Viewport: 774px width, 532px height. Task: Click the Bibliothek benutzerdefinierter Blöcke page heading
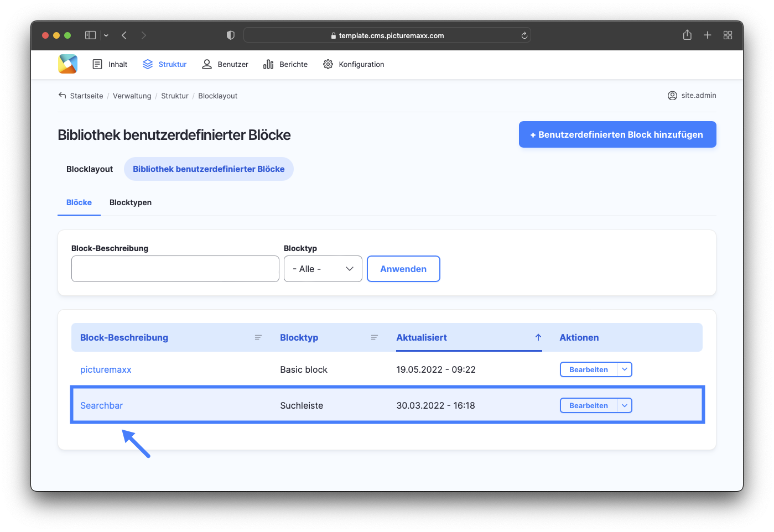coord(174,135)
